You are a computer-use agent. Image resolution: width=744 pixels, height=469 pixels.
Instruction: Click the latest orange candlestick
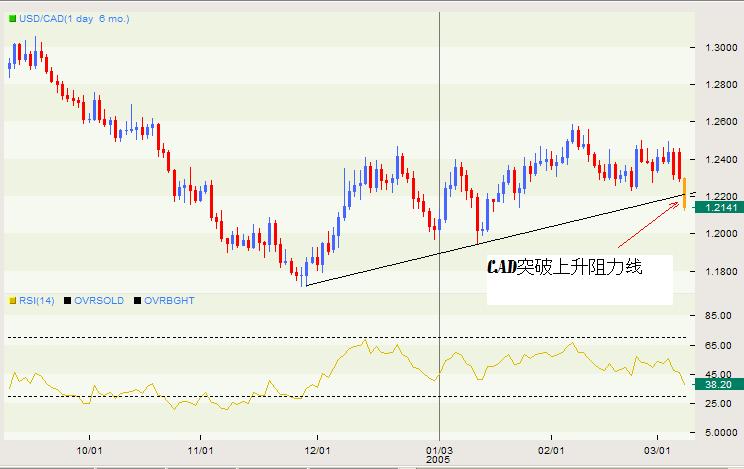pos(684,194)
